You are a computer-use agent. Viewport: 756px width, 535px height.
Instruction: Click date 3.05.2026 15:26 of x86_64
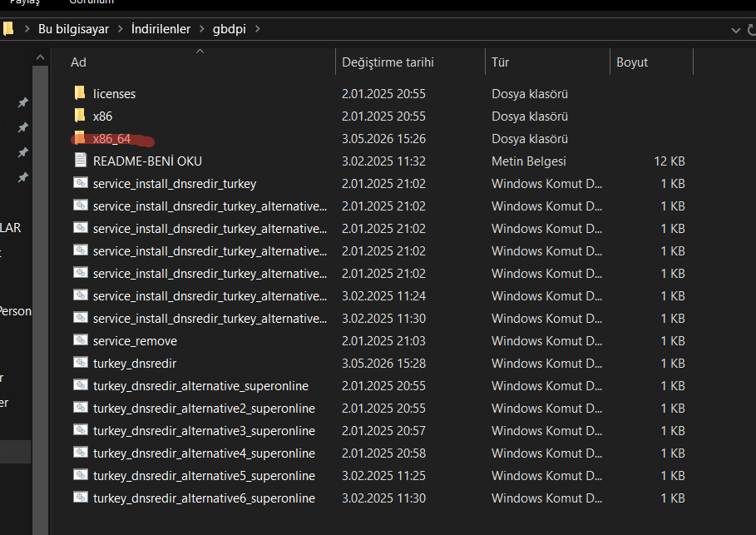pyautogui.click(x=383, y=139)
